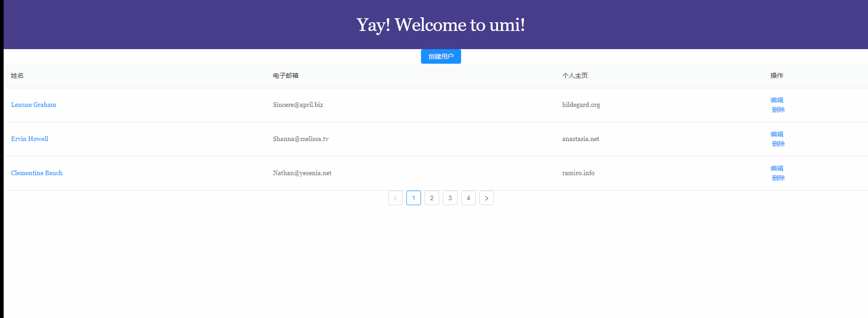Open Clementine Bauch's profile link
The width and height of the screenshot is (868, 318).
(x=37, y=173)
